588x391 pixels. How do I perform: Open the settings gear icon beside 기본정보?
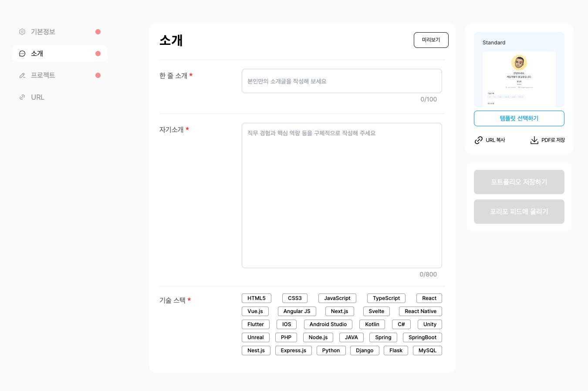coord(22,31)
